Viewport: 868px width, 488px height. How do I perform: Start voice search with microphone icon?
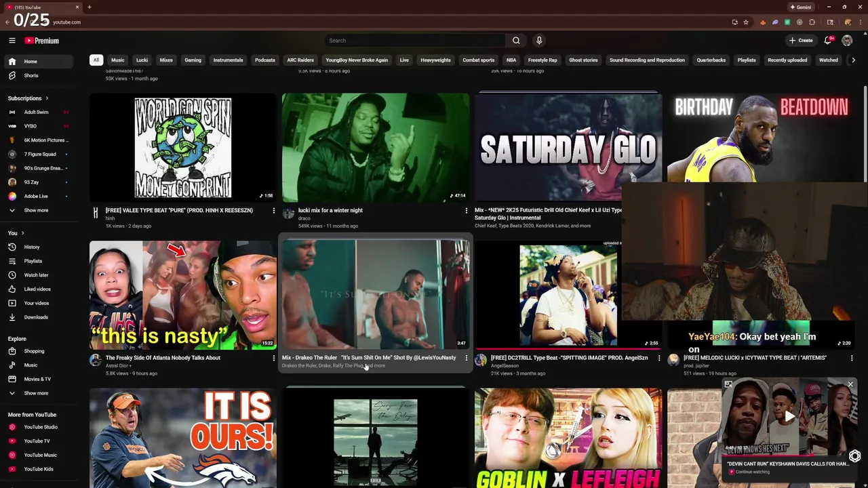click(539, 41)
